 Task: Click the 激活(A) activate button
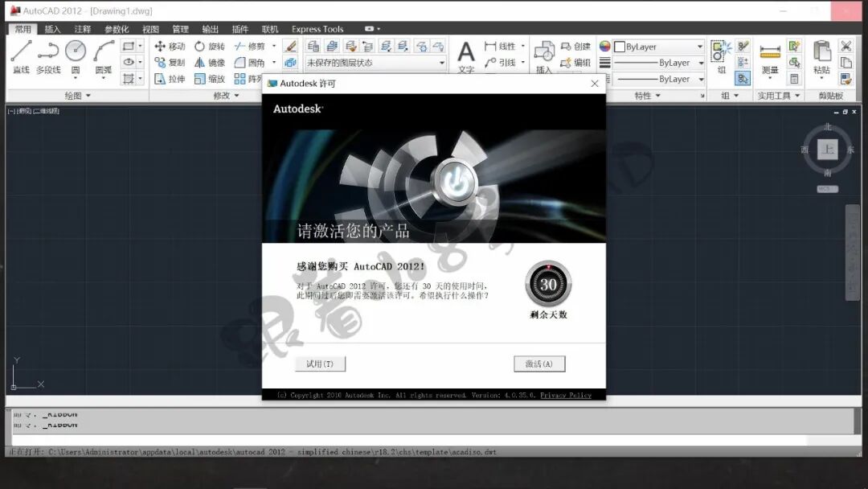[539, 364]
